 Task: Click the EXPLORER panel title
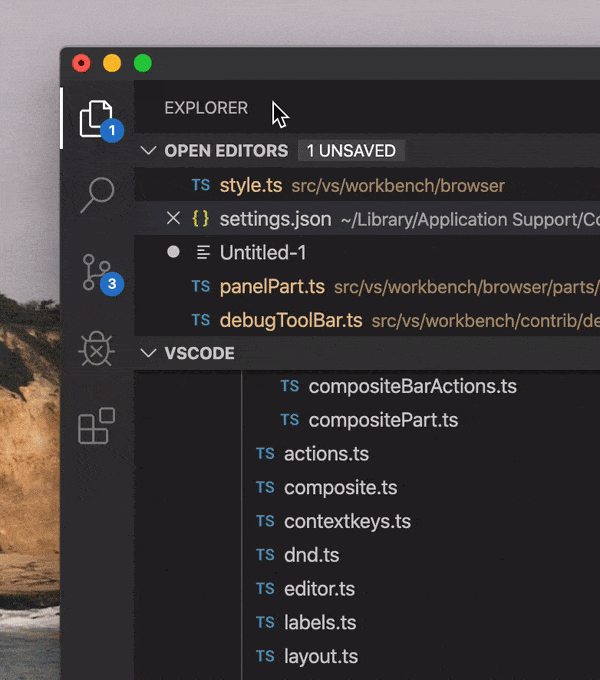pos(206,108)
